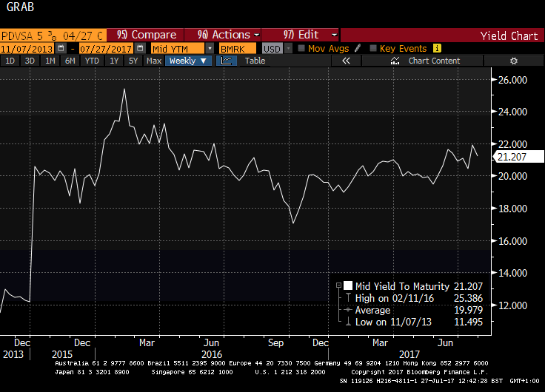Switch to line chart view icon
545x392 pixels.
coord(227,61)
